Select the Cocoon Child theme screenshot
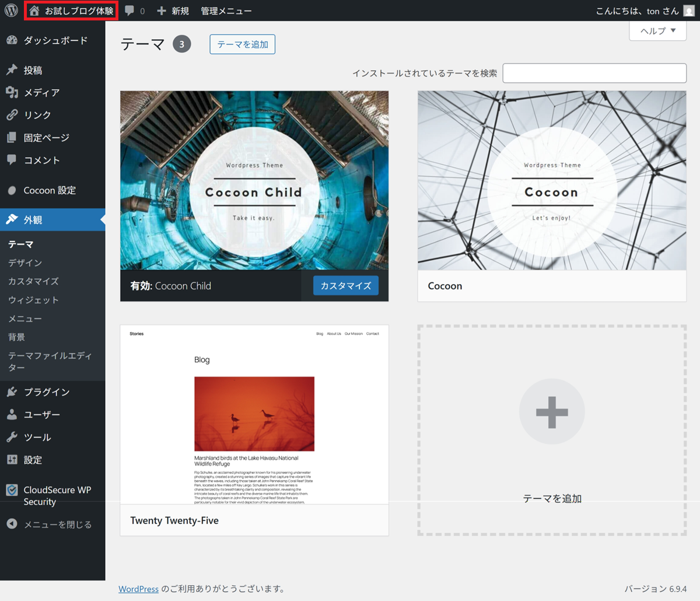Viewport: 700px width, 601px height. tap(254, 180)
